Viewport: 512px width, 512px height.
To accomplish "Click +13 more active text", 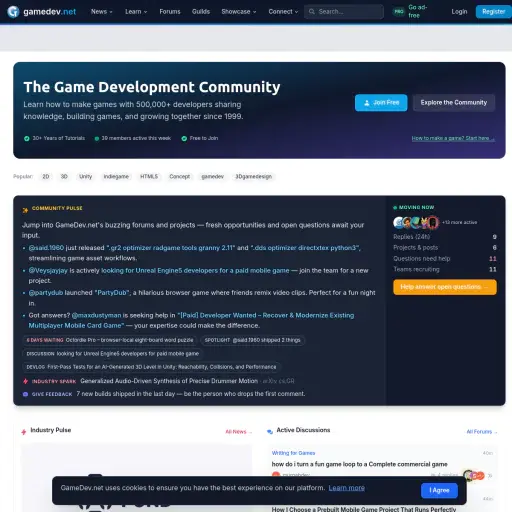I will 460,222.
